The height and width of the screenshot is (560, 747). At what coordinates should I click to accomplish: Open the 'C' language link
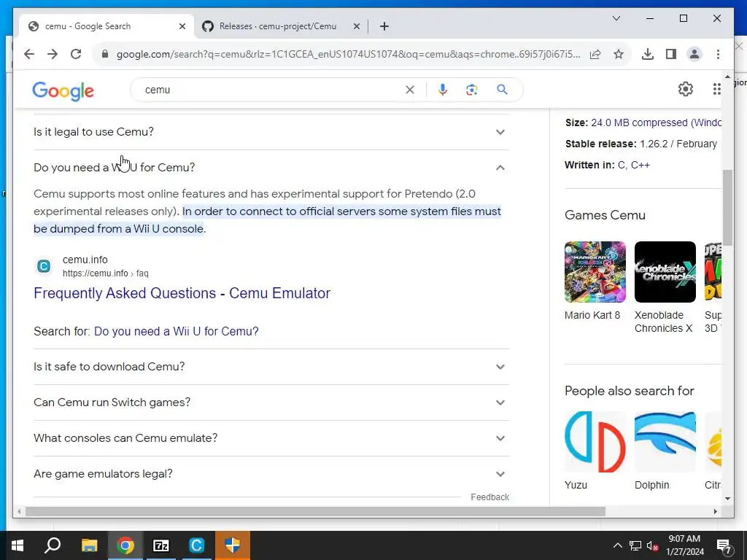[x=622, y=165]
